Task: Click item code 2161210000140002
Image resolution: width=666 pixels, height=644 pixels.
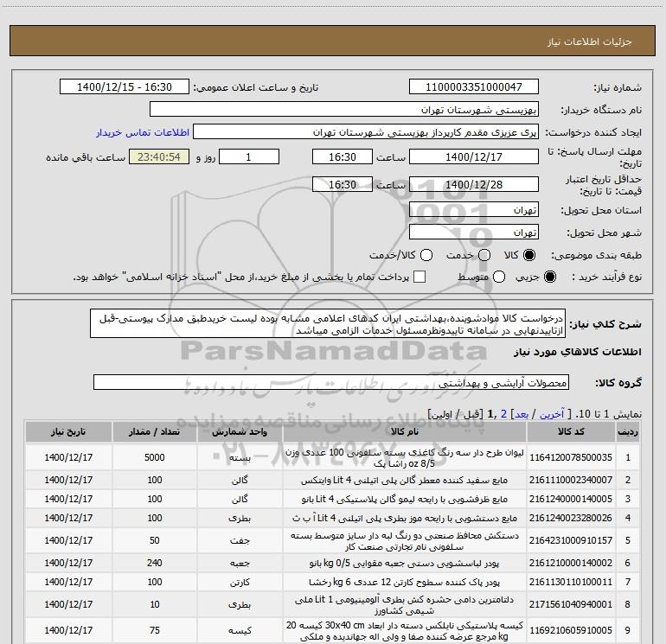Action: (571, 563)
